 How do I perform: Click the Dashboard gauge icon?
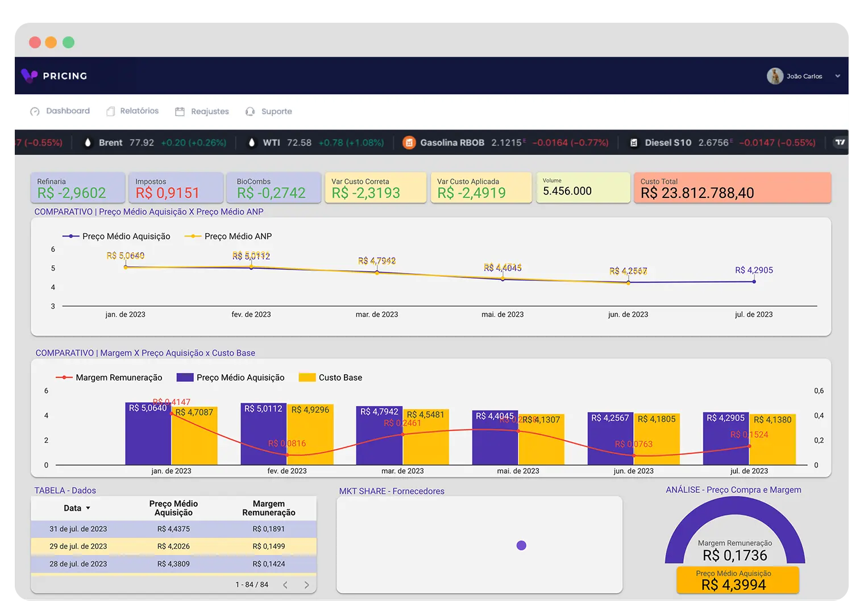tap(35, 111)
